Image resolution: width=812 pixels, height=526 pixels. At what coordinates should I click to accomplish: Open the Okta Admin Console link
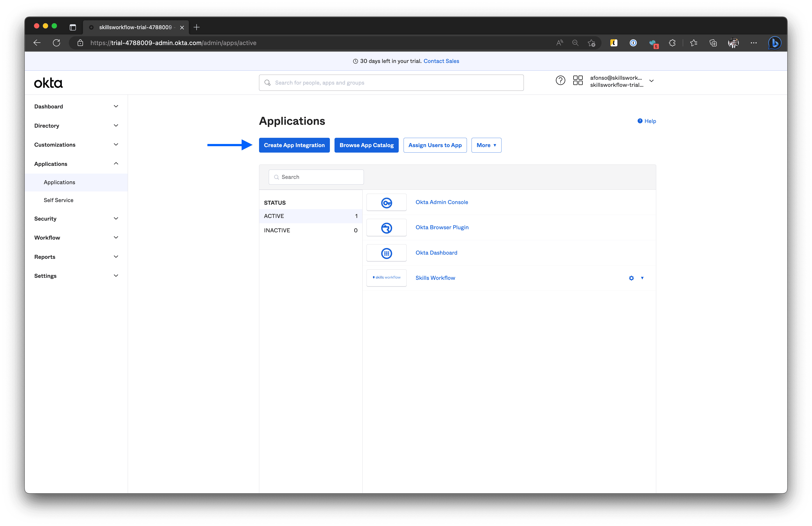(442, 202)
